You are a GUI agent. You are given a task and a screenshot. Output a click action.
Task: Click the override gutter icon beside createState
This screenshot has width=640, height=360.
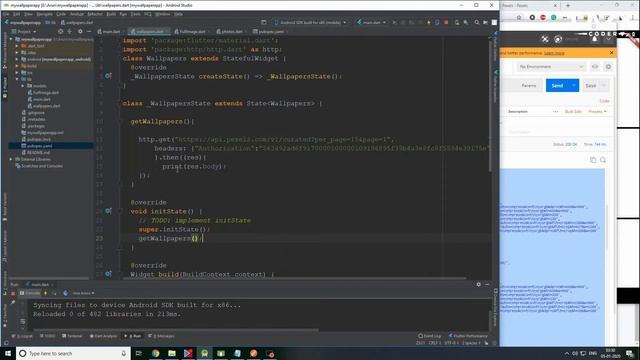click(108, 76)
